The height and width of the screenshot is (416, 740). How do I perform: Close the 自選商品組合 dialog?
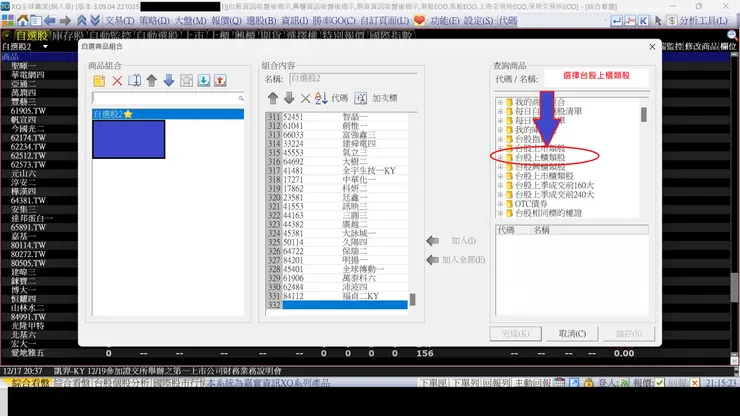pyautogui.click(x=652, y=47)
